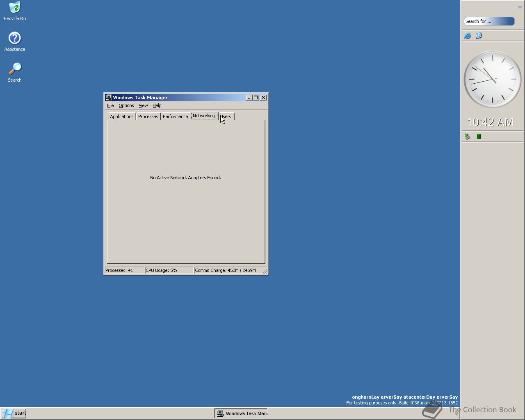Viewport: 525px width, 420px height.
Task: Click the 'Windows Task Manager' title bar text
Action: 140,98
